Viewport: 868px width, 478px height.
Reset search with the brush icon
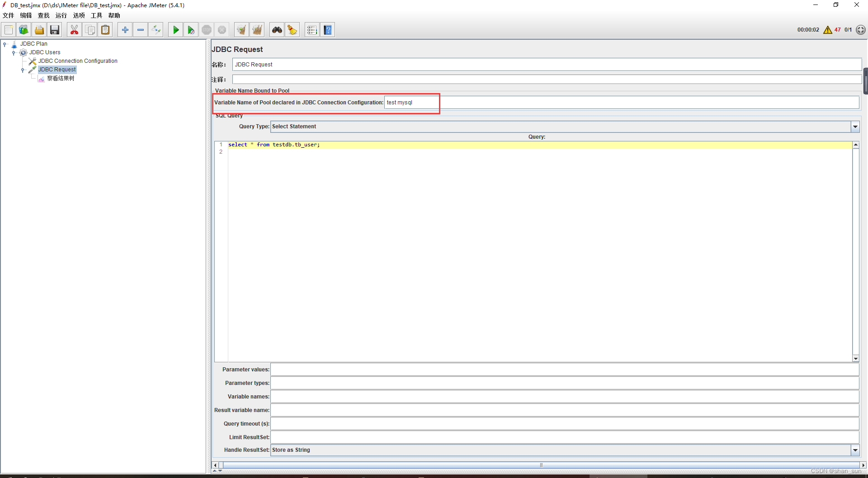(292, 30)
